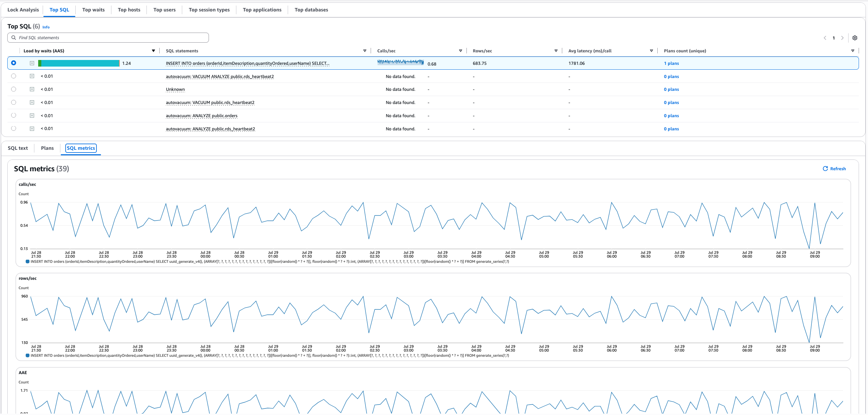
Task: Open the Rows/sec column filter dropdown
Action: pyautogui.click(x=556, y=51)
